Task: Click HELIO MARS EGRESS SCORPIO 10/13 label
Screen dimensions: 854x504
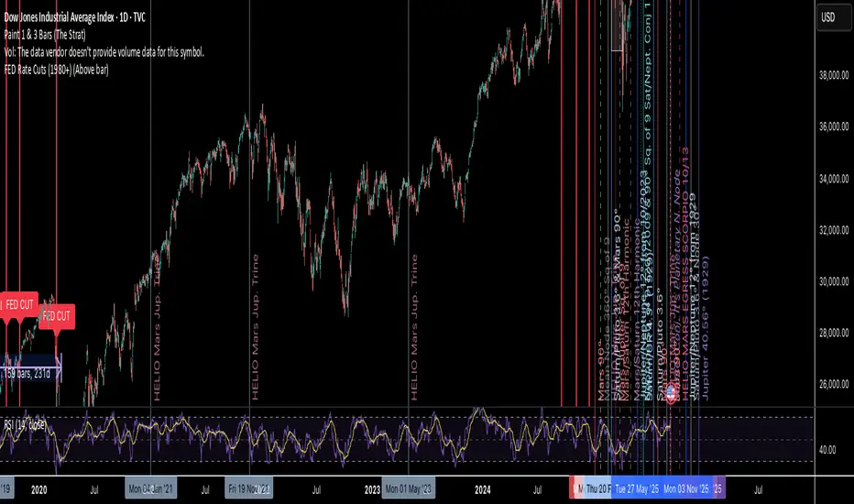Action: click(685, 274)
